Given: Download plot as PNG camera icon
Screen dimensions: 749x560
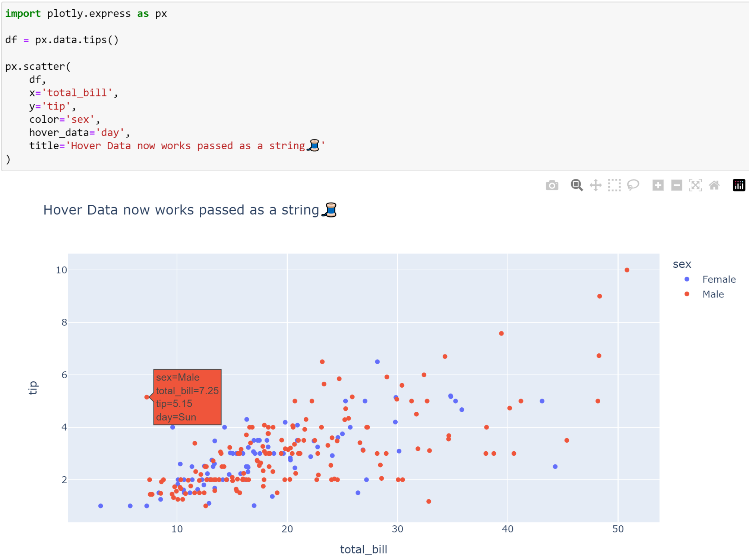Looking at the screenshot, I should click(x=552, y=185).
